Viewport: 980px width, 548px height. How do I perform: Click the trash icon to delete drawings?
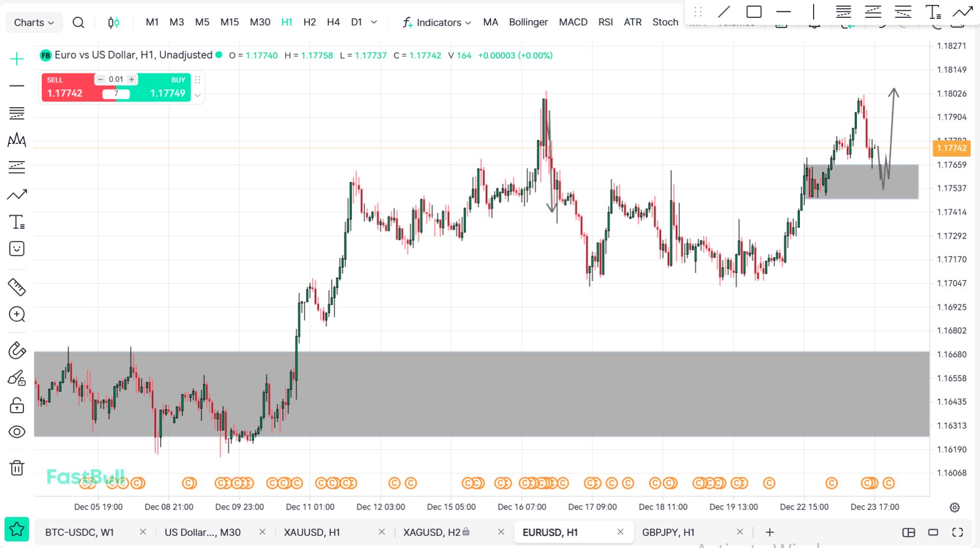(17, 467)
